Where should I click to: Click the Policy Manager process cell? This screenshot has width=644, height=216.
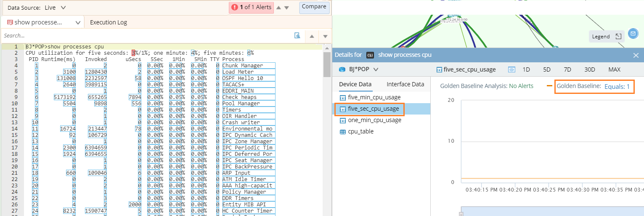pos(249,192)
